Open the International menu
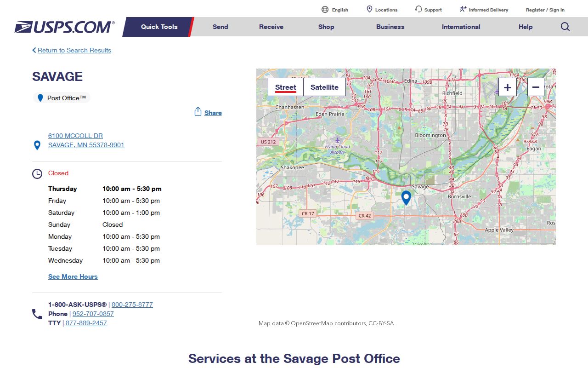The image size is (588, 368). click(x=461, y=27)
